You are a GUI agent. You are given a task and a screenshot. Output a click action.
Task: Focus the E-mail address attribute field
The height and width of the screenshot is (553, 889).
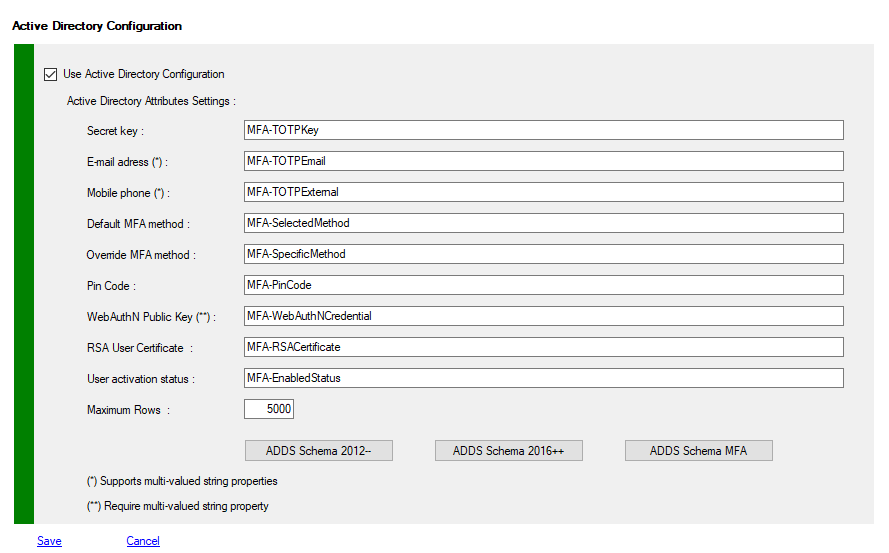pyautogui.click(x=543, y=161)
